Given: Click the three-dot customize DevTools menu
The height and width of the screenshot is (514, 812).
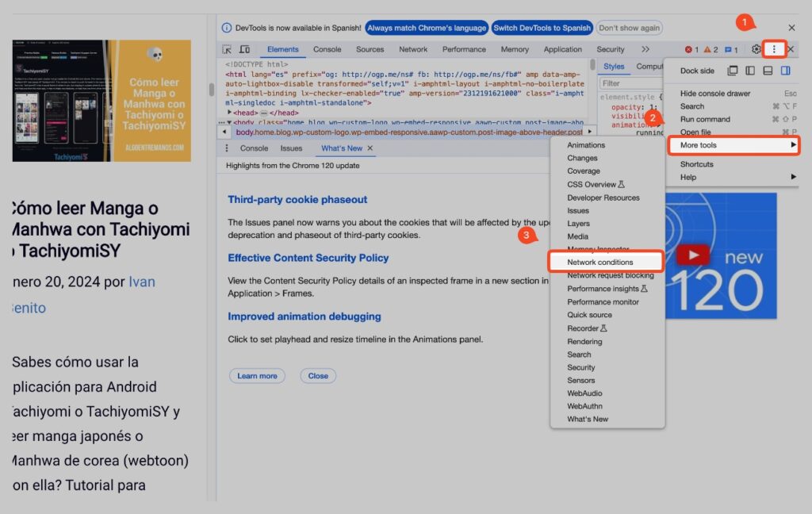Looking at the screenshot, I should (774, 49).
